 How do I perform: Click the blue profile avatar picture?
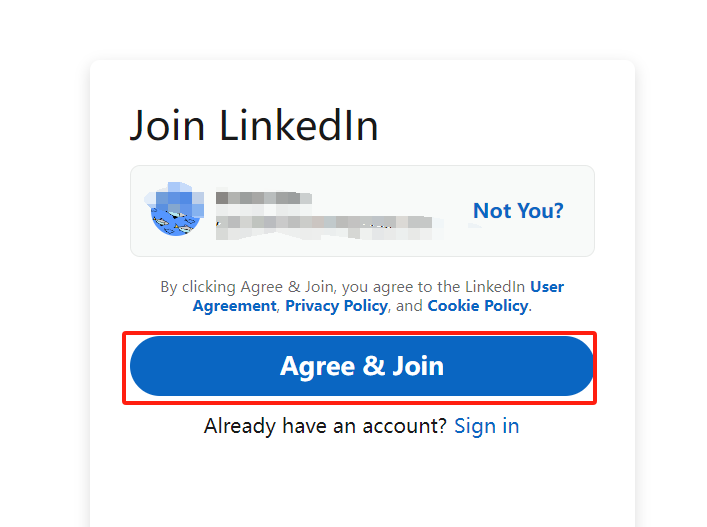click(x=175, y=209)
